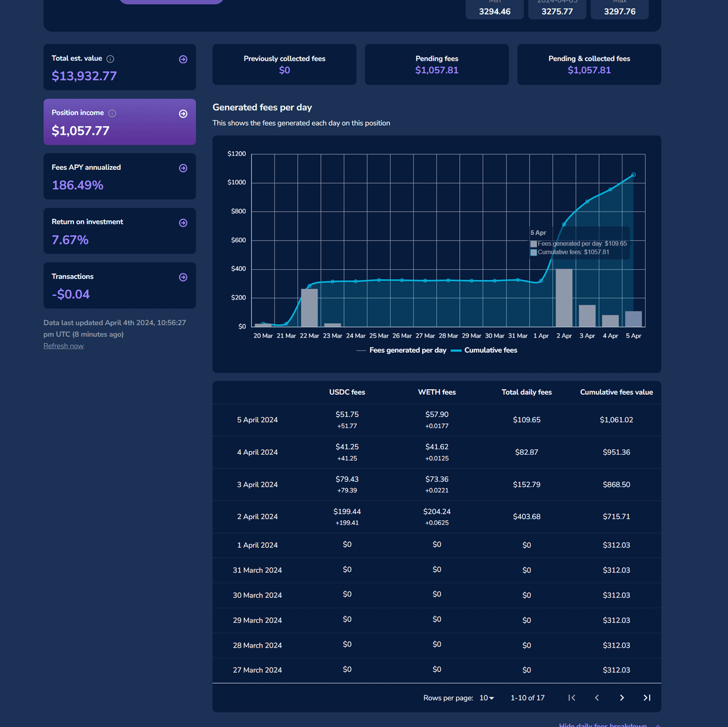
Task: Open Fees APY annualized arrow icon
Action: 183,169
